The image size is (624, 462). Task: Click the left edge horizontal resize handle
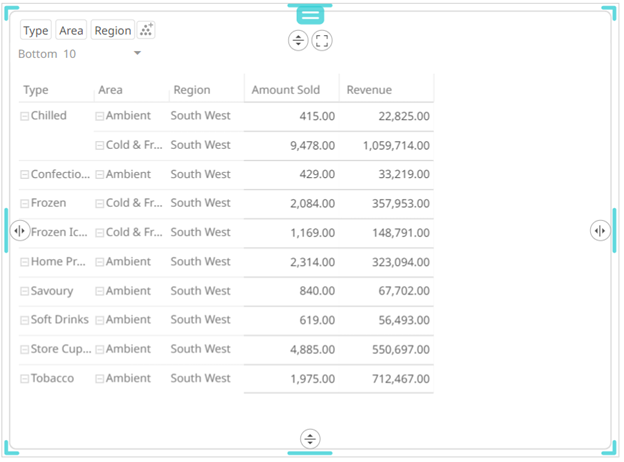[19, 231]
